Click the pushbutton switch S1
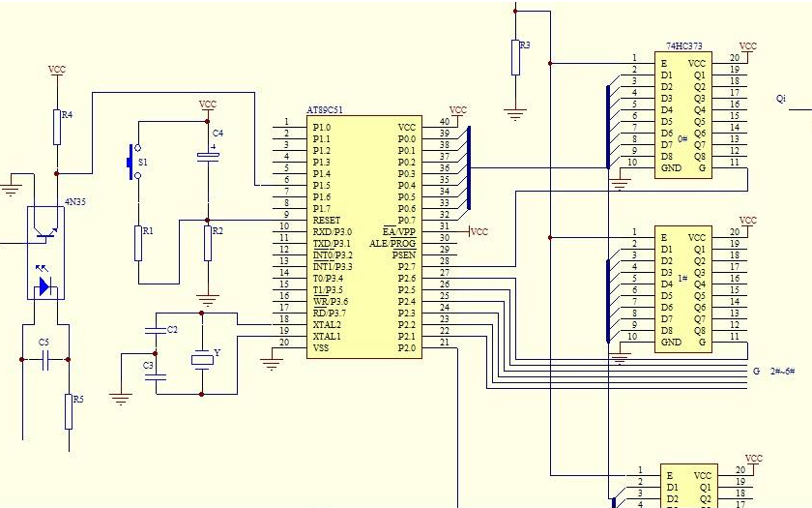 tap(131, 163)
